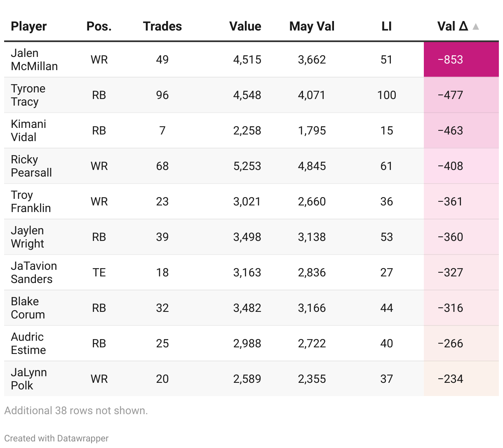
Task: Click the Value column header
Action: [x=245, y=26]
